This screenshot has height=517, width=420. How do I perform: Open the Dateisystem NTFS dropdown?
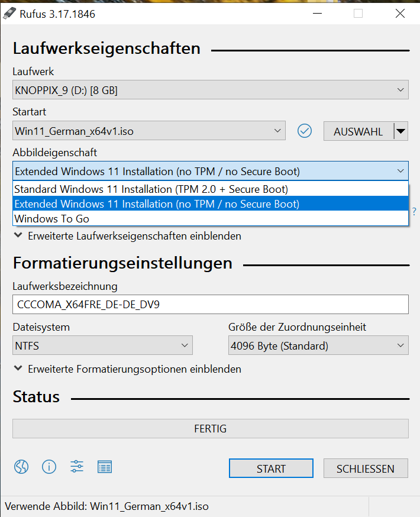pyautogui.click(x=102, y=345)
